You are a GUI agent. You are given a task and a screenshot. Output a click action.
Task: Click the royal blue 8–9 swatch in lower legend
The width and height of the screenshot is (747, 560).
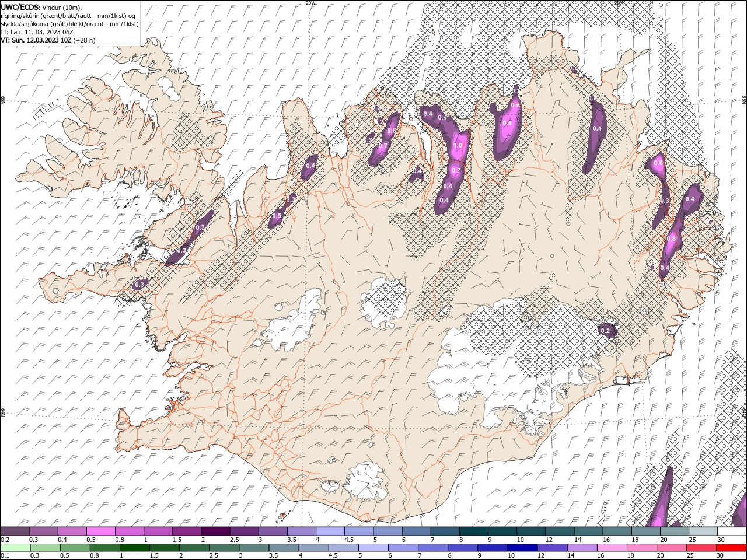point(462,548)
